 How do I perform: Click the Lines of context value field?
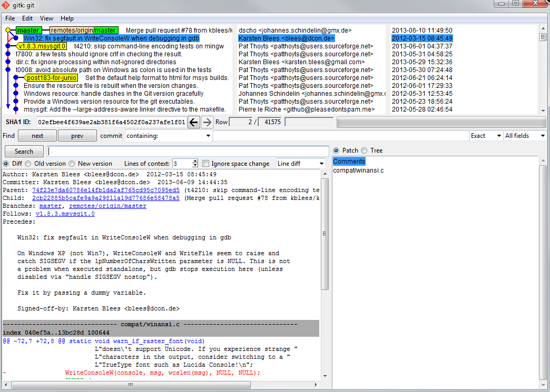coord(182,164)
